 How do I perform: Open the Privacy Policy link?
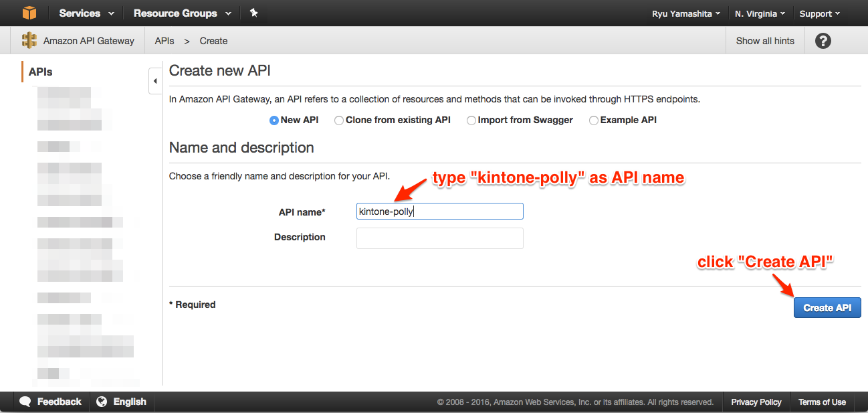(756, 402)
